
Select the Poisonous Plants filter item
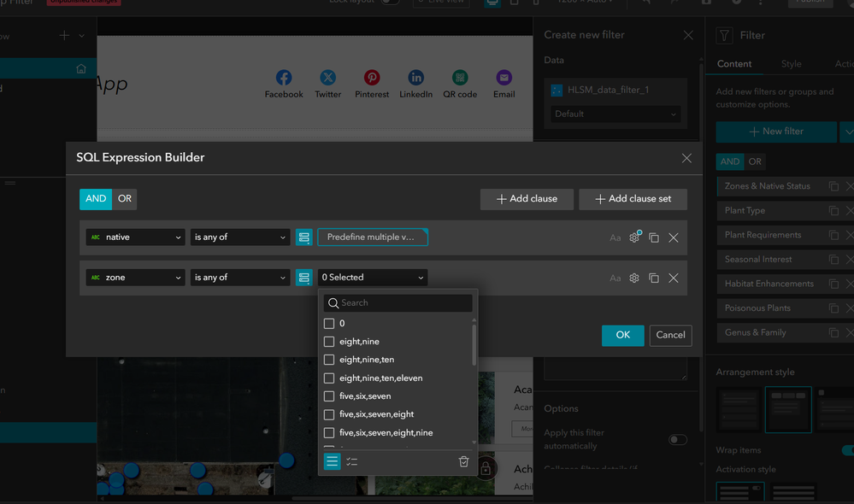pyautogui.click(x=757, y=308)
